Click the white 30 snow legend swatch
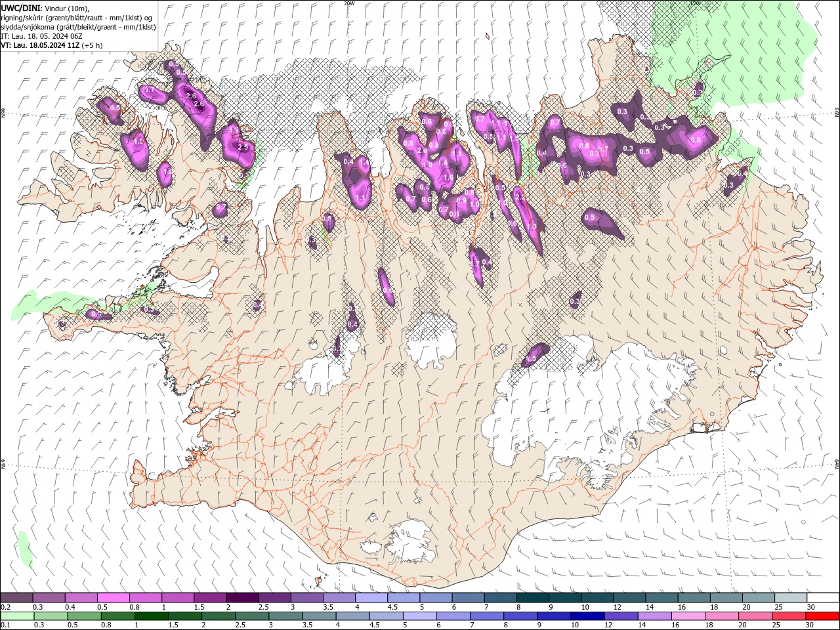Screen dimensions: 840x630 [x=823, y=598]
